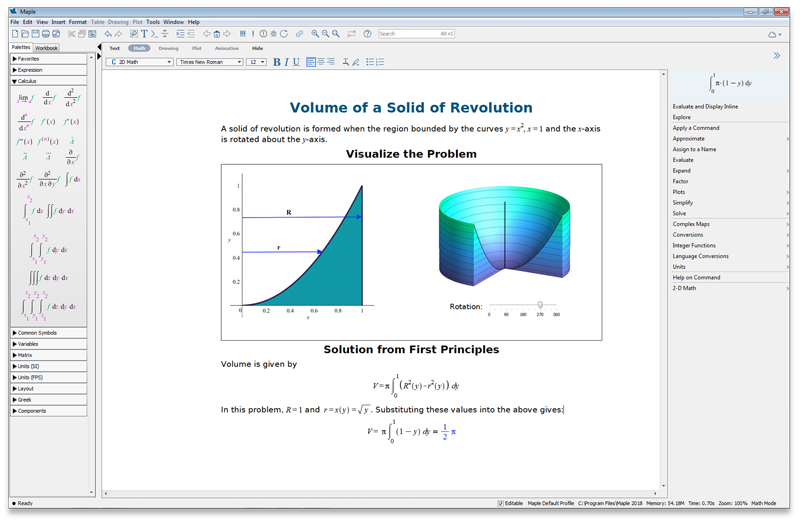The image size is (800, 523).
Task: Click Simplify in the context panel
Action: [683, 203]
